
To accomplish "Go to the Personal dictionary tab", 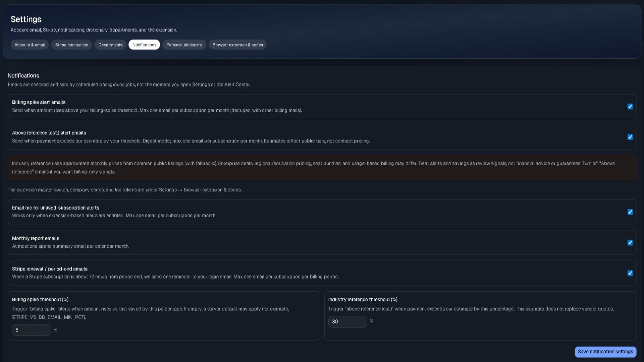I will click(x=184, y=45).
